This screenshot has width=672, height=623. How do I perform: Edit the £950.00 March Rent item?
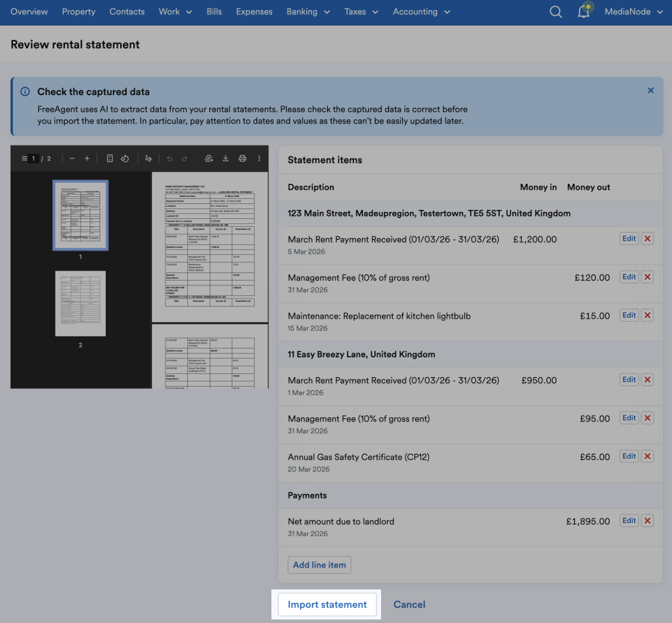629,380
